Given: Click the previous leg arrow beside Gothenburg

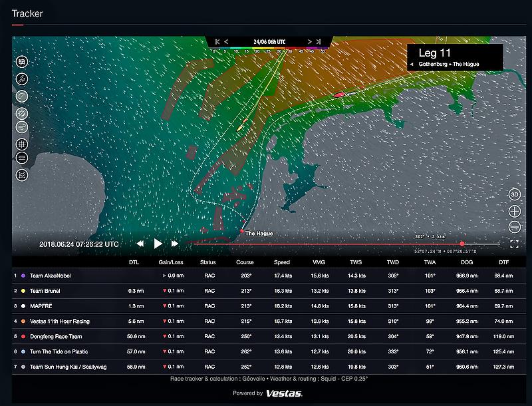Looking at the screenshot, I should [x=412, y=64].
